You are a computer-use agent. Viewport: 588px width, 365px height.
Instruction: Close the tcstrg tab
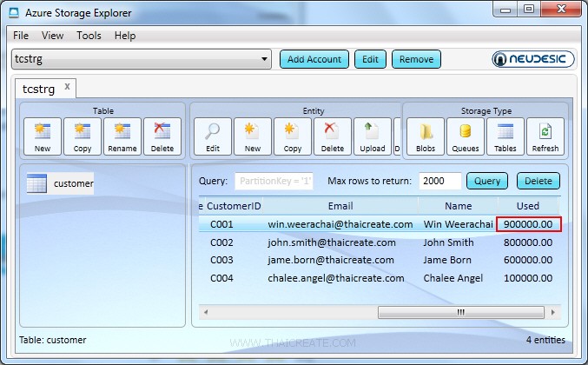[67, 87]
